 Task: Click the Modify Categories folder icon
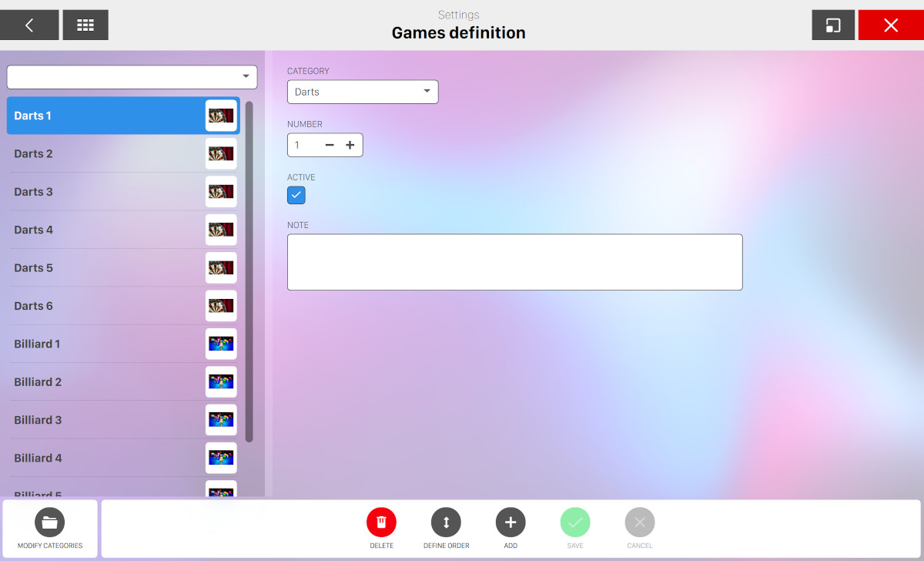(x=50, y=522)
